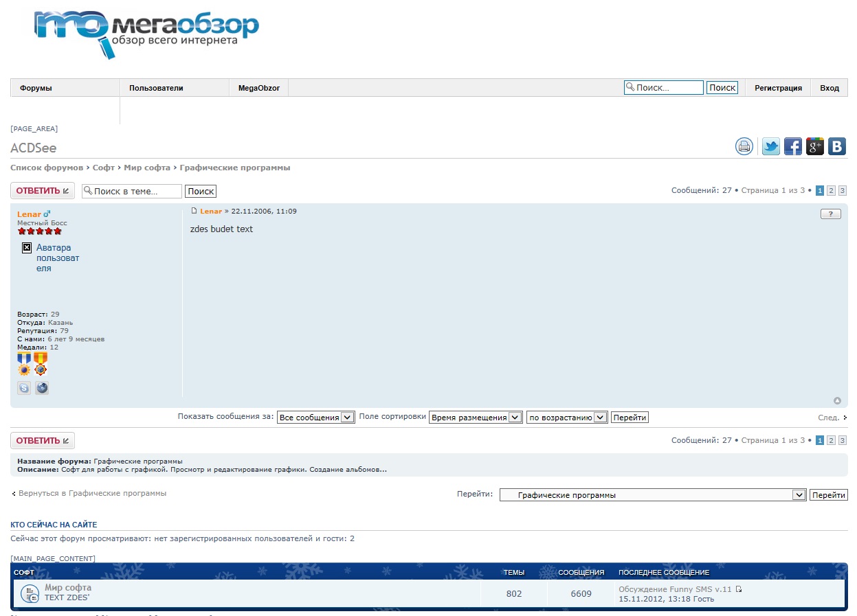The image size is (857, 616).
Task: Open the Графические программы jump dropdown
Action: point(653,495)
